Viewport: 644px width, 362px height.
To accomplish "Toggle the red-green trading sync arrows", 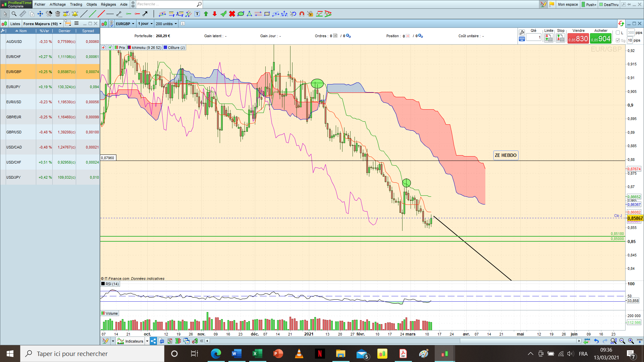I will (621, 23).
